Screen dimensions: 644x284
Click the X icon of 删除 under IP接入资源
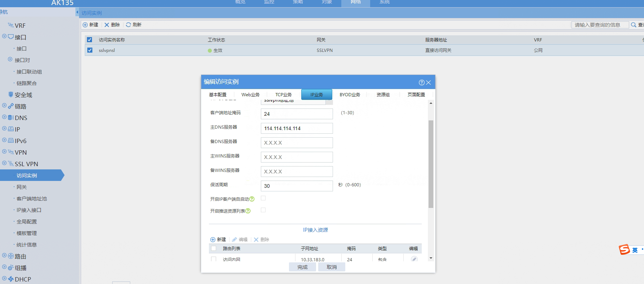click(256, 240)
